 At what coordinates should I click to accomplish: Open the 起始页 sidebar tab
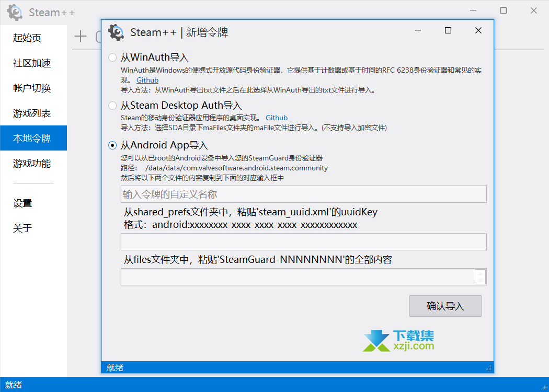33,38
